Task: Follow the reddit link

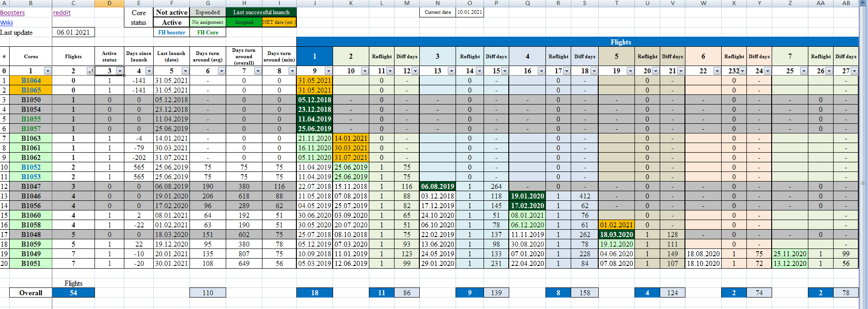Action: tap(62, 13)
